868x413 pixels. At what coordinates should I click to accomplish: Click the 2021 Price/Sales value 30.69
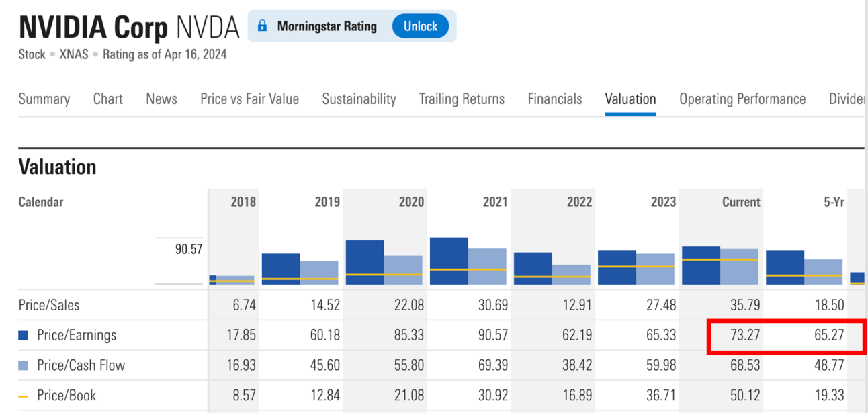pyautogui.click(x=493, y=305)
